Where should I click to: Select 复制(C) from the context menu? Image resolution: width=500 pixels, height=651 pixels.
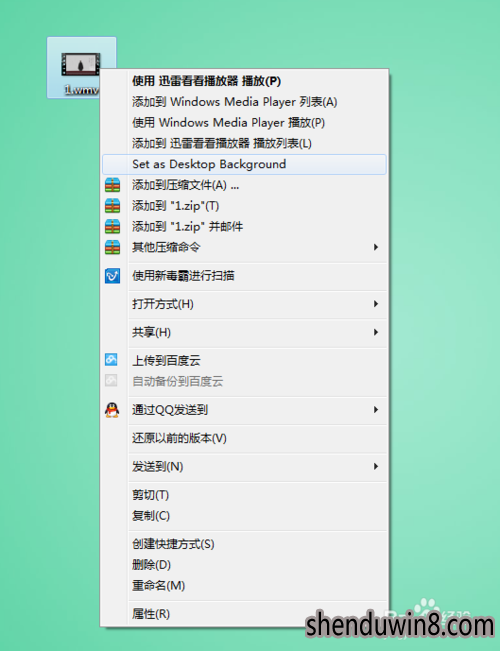(x=244, y=516)
